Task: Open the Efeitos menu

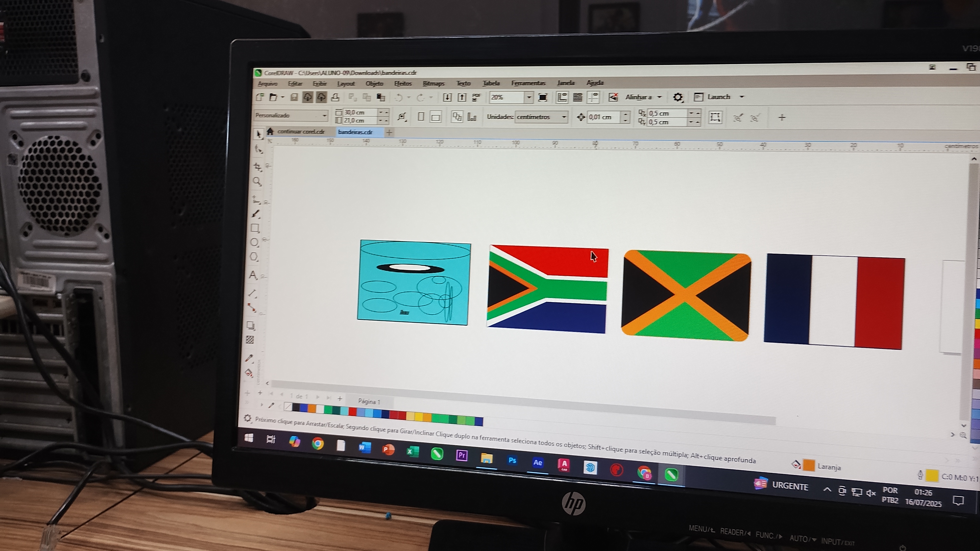Action: click(x=403, y=83)
